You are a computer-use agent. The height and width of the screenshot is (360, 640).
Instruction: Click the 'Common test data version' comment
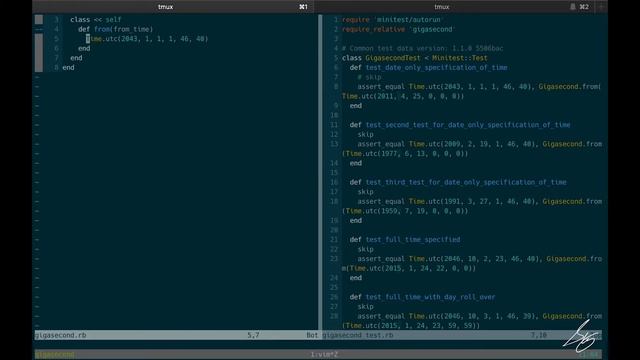click(x=422, y=49)
